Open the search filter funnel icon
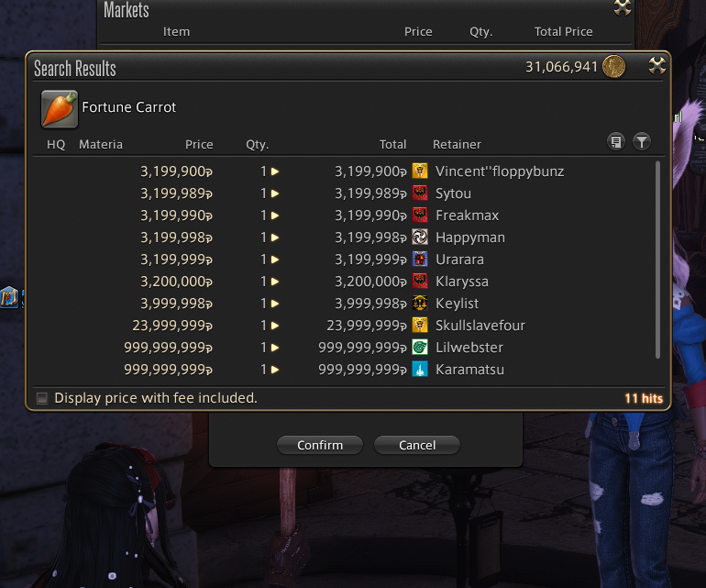Viewport: 706px width, 588px height. click(642, 142)
